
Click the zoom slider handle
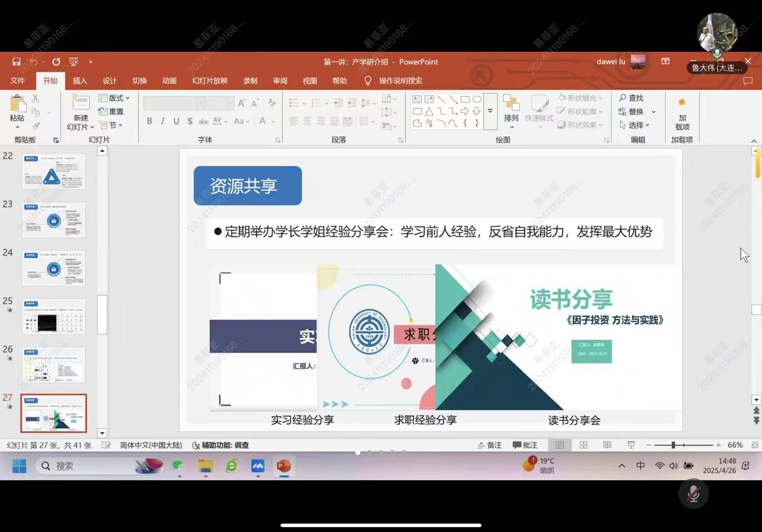click(673, 445)
